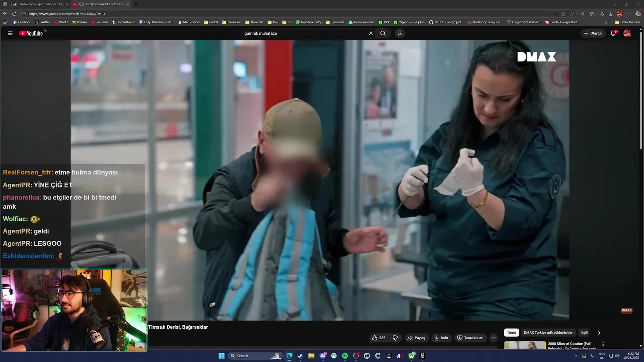Start voice search with the microphone
Screen dimensions: 644x362
(400, 33)
